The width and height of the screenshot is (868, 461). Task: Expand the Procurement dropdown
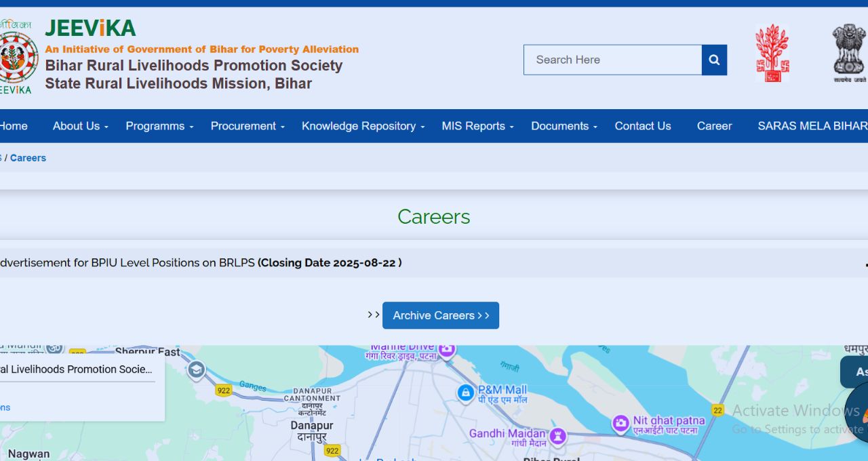pos(248,126)
